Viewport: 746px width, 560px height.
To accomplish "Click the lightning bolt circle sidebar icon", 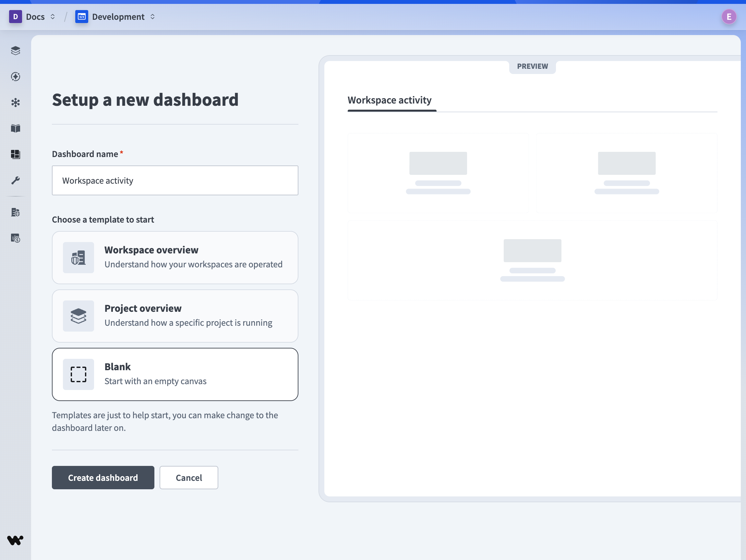I will pyautogui.click(x=16, y=77).
